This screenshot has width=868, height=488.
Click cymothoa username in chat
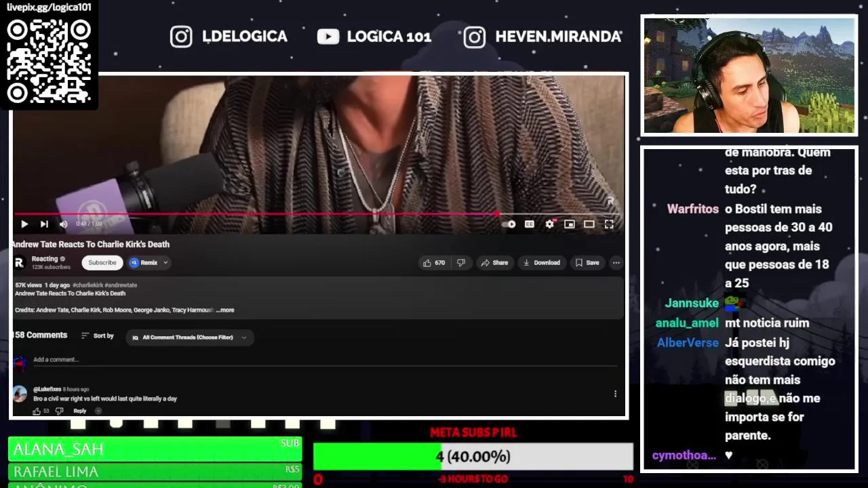[x=684, y=455]
